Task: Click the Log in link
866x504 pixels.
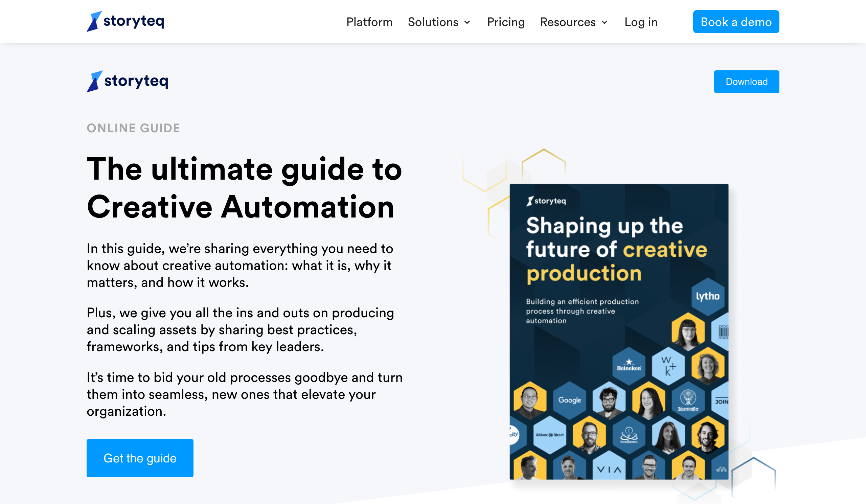Action: 641,22
